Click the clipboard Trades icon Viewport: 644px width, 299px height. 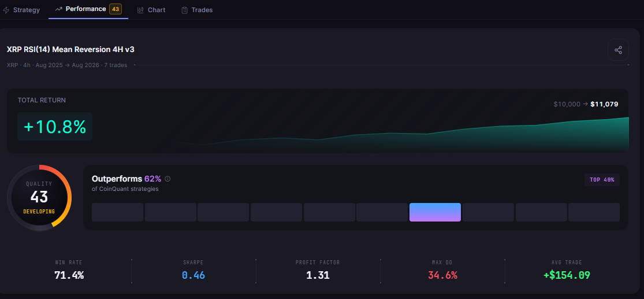pos(184,10)
